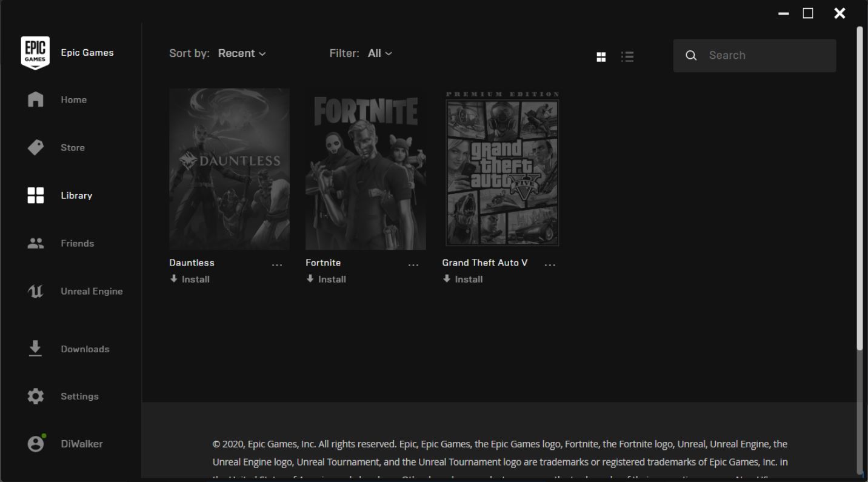Open Fortnite's three-dot options menu
The image size is (868, 482).
pyautogui.click(x=413, y=265)
